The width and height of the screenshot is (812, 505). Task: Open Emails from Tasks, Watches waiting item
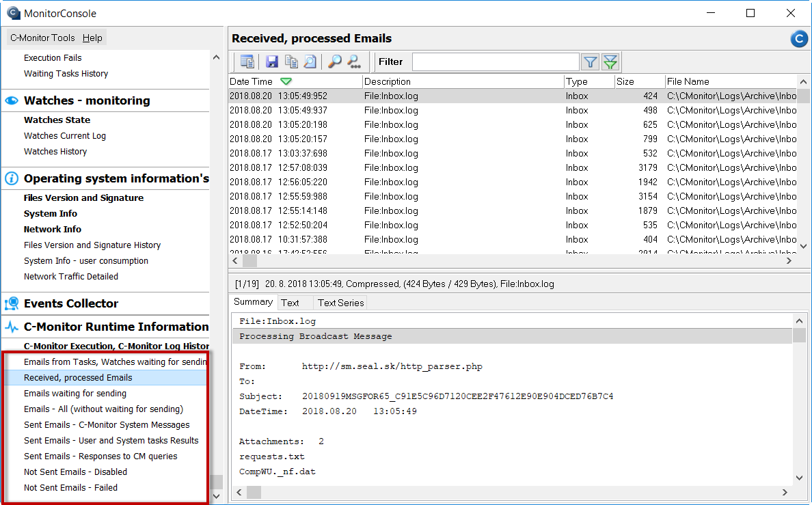[115, 362]
